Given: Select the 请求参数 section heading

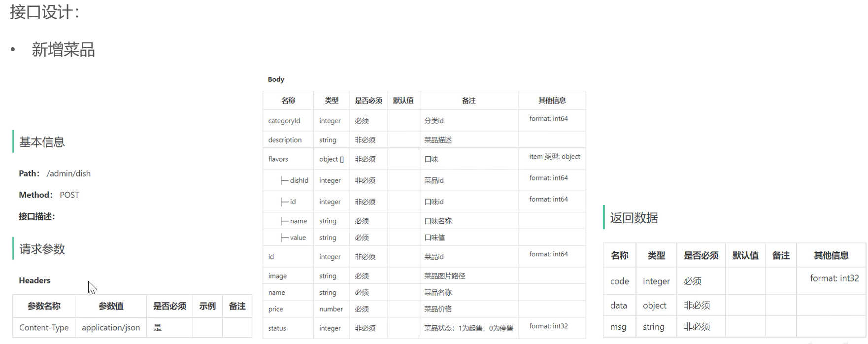Looking at the screenshot, I should 42,249.
